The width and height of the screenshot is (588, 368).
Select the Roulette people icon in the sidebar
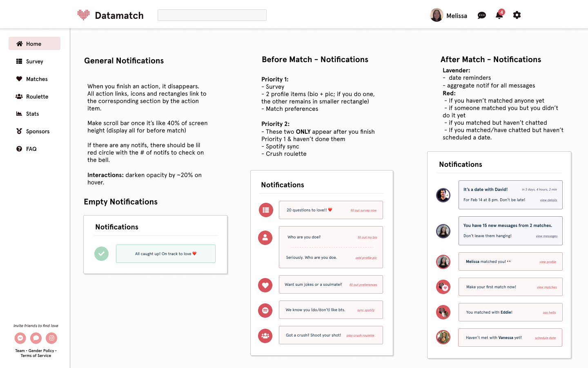pyautogui.click(x=20, y=96)
